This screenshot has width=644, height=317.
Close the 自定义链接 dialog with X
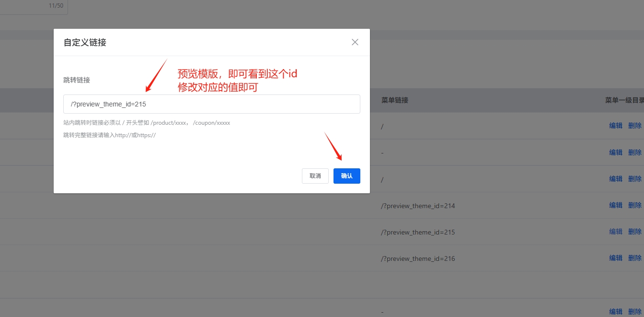click(355, 42)
